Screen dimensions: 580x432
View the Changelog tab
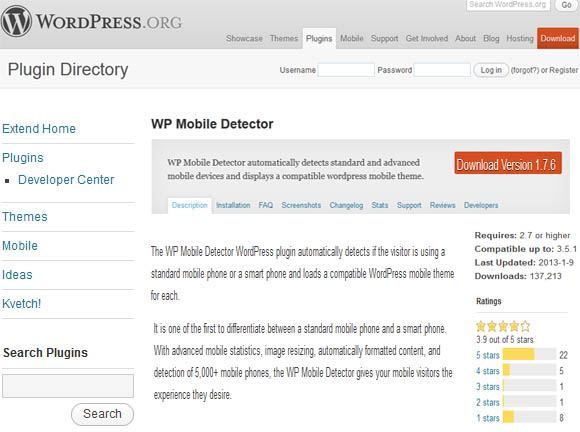[346, 205]
